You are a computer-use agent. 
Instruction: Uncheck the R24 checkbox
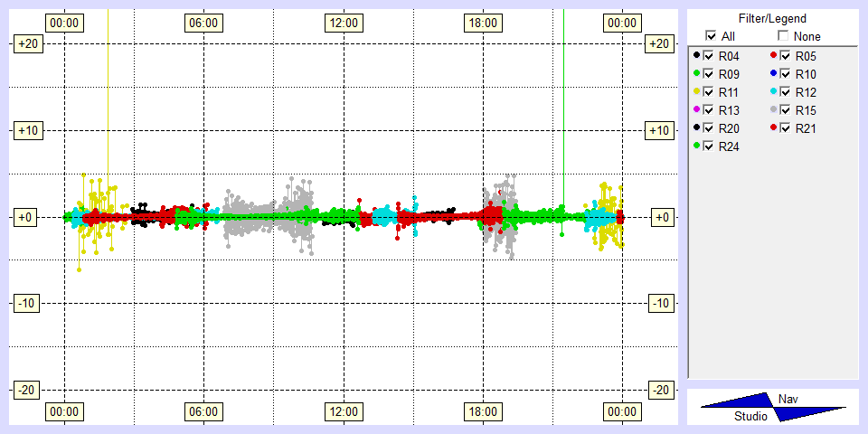(709, 146)
